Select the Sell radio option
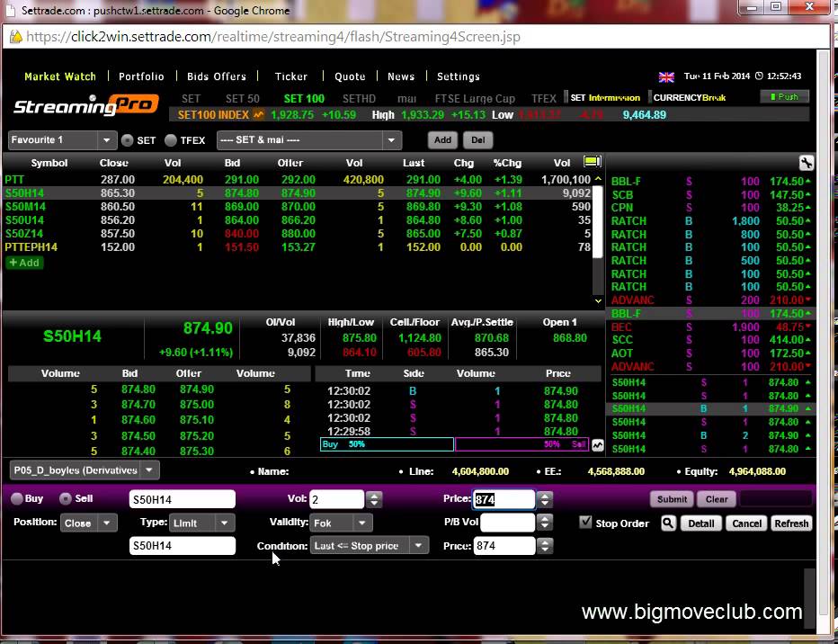Viewport: 838px width, 644px height. 66,498
